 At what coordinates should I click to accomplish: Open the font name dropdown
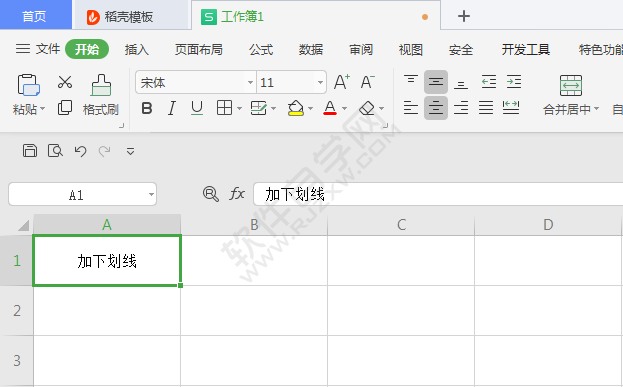point(250,83)
